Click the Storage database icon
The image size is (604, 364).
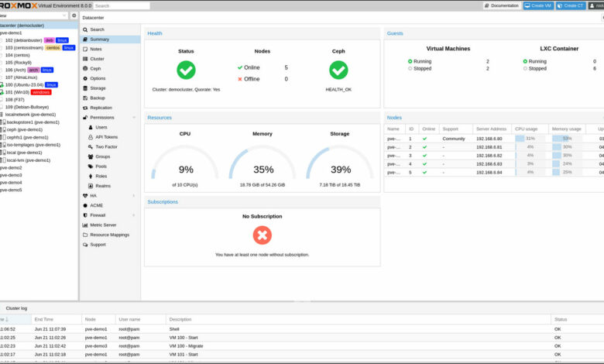[85, 88]
